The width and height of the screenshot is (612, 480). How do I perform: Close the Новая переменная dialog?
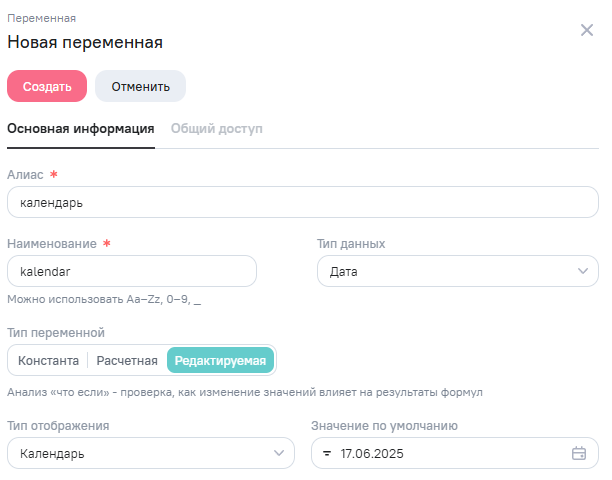coord(587,30)
